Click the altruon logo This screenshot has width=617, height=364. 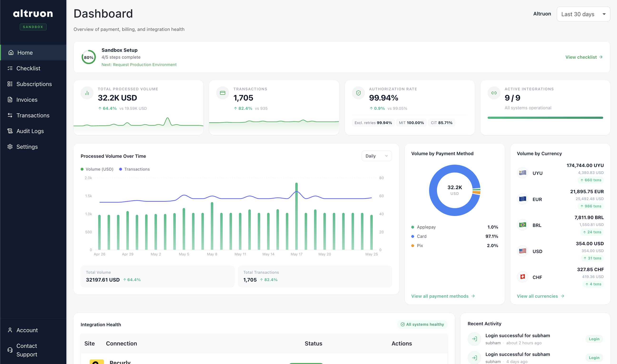tap(33, 14)
